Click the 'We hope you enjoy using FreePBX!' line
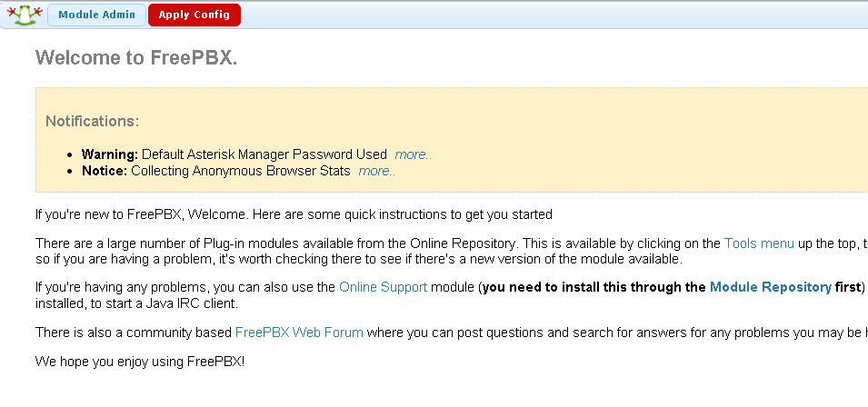The height and width of the screenshot is (407, 868). (140, 362)
